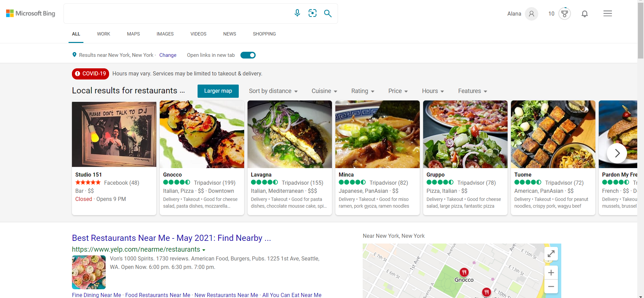644x298 pixels.
Task: Click the search magnifier icon
Action: pyautogui.click(x=328, y=13)
